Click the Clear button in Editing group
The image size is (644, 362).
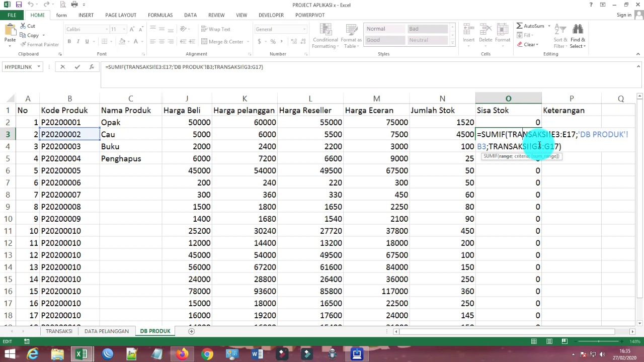(x=528, y=44)
